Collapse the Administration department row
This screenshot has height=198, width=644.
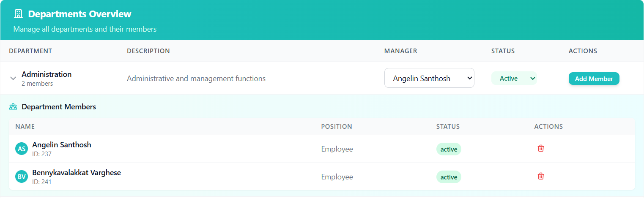pyautogui.click(x=13, y=78)
